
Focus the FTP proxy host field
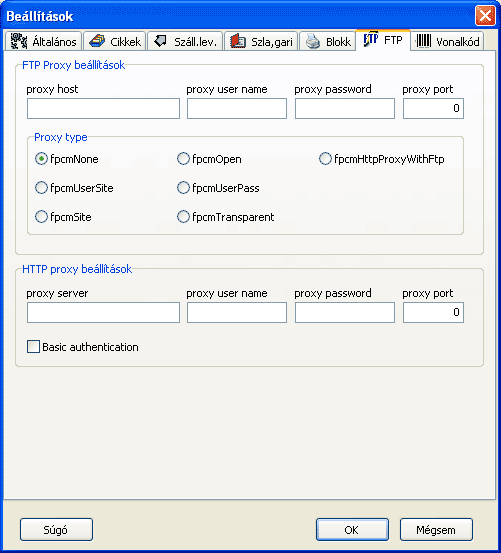click(x=103, y=109)
